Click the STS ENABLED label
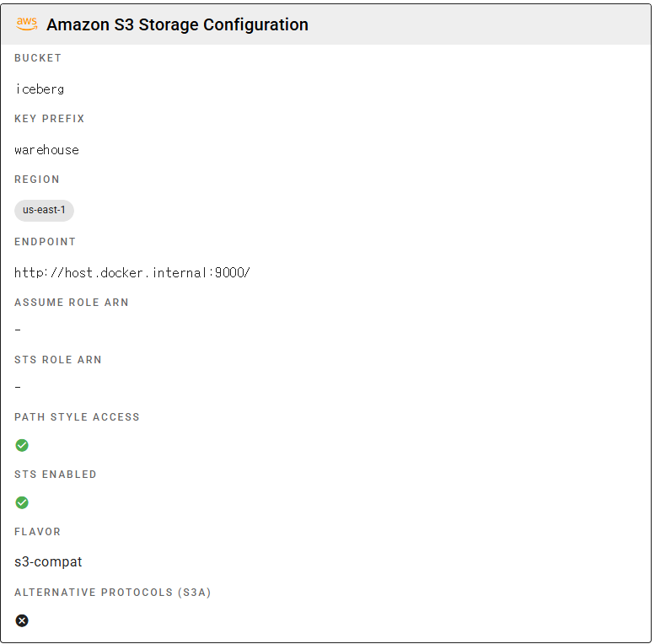655x644 pixels. click(56, 475)
